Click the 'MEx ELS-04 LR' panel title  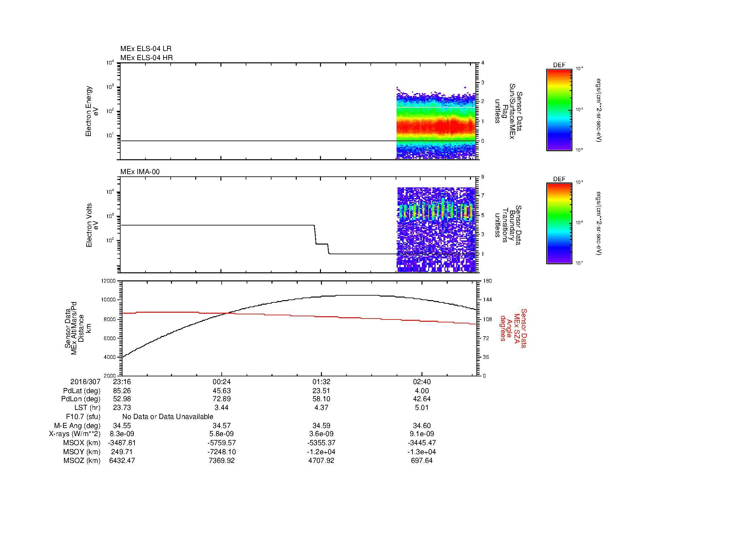click(x=146, y=49)
